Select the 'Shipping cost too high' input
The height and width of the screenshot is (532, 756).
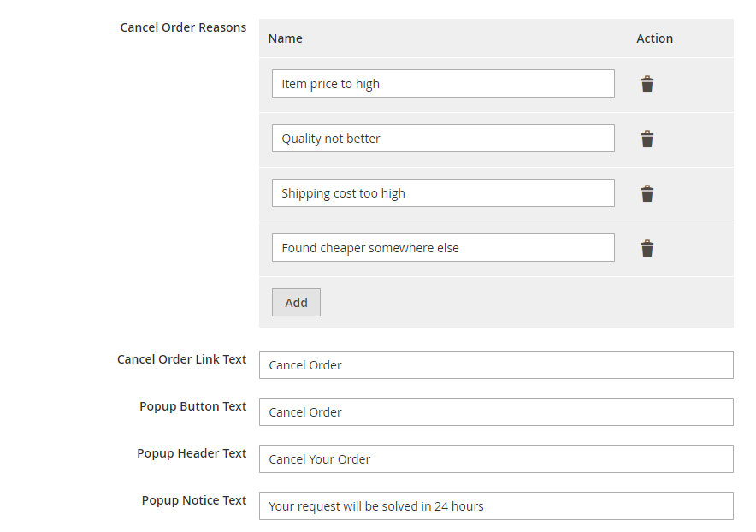pyautogui.click(x=443, y=193)
